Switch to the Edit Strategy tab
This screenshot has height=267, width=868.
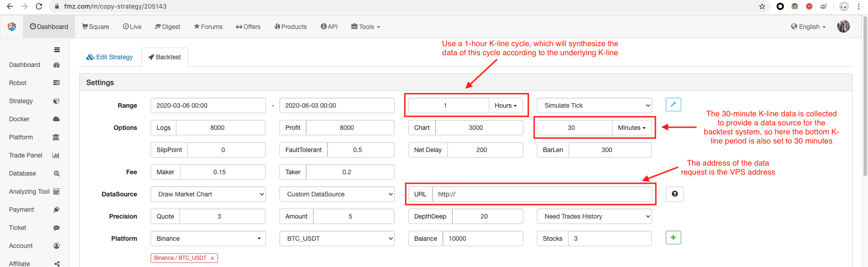pos(110,57)
